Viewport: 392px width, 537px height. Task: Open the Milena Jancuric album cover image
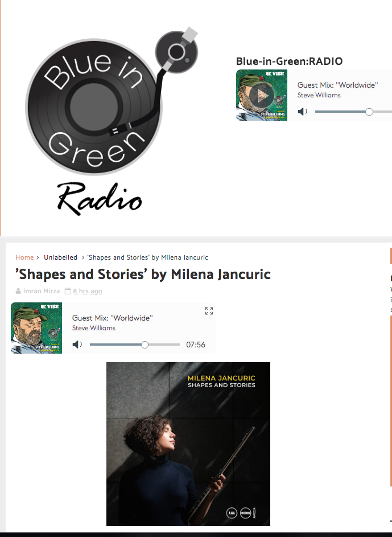[188, 444]
